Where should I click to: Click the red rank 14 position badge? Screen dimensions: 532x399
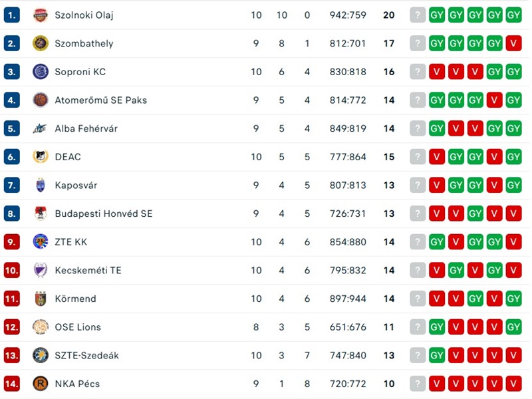coord(12,384)
